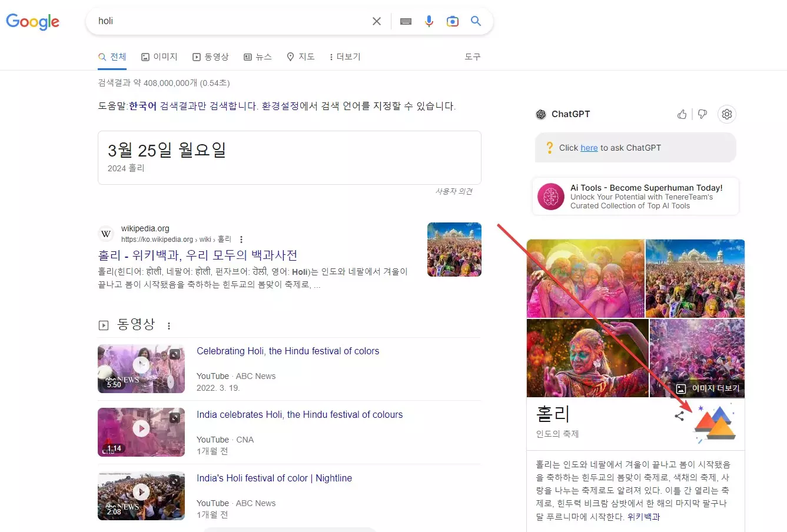787x532 pixels.
Task: Open 더보기 search categories dropdown
Action: pyautogui.click(x=345, y=56)
